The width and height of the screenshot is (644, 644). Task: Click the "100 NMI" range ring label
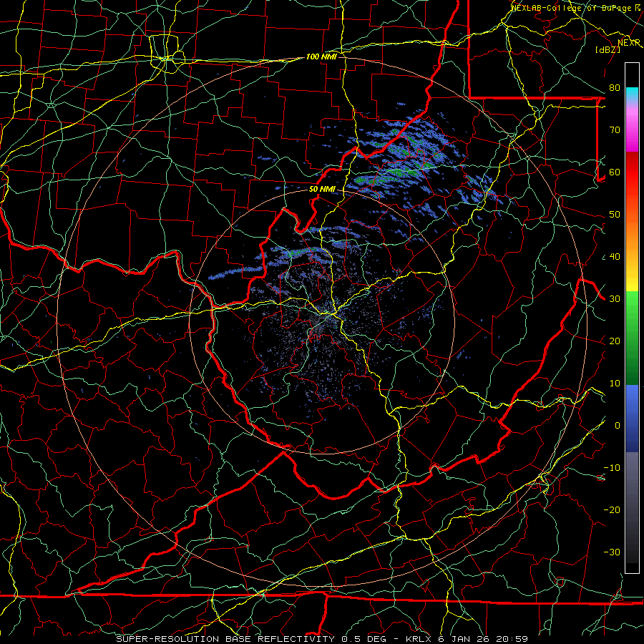(x=321, y=57)
